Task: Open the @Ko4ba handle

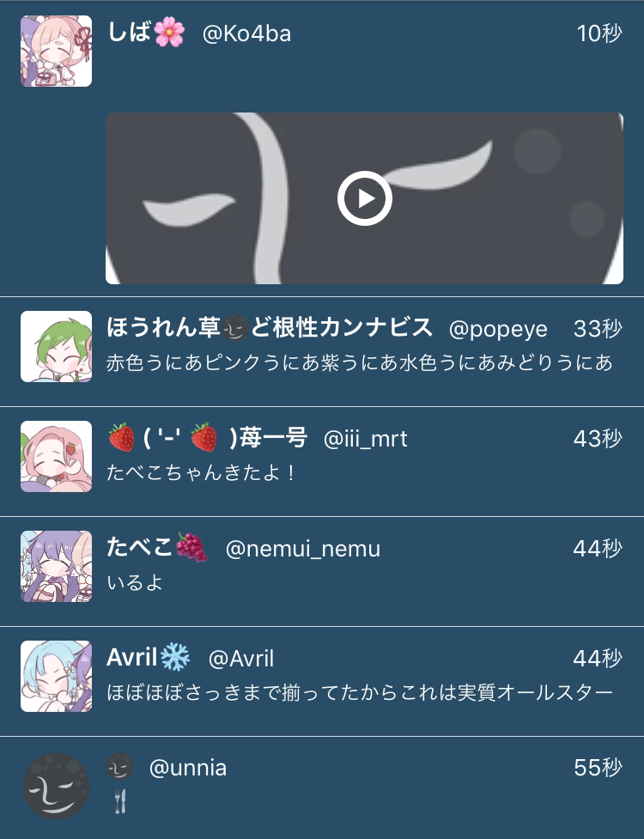Action: pyautogui.click(x=246, y=33)
